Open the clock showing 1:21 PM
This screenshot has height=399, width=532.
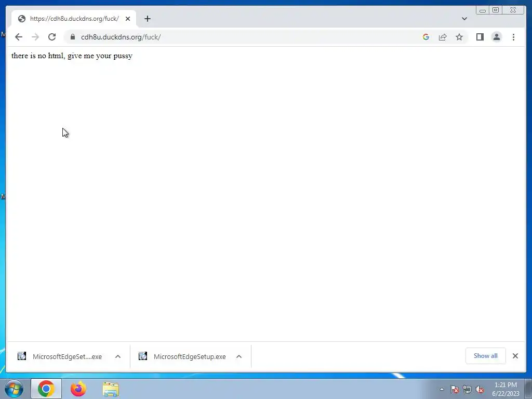coord(506,389)
